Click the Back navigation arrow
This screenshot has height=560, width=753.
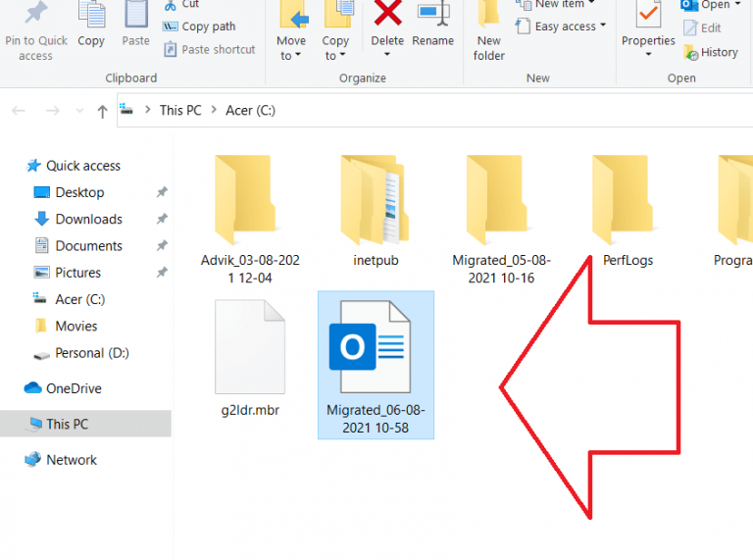(19, 111)
